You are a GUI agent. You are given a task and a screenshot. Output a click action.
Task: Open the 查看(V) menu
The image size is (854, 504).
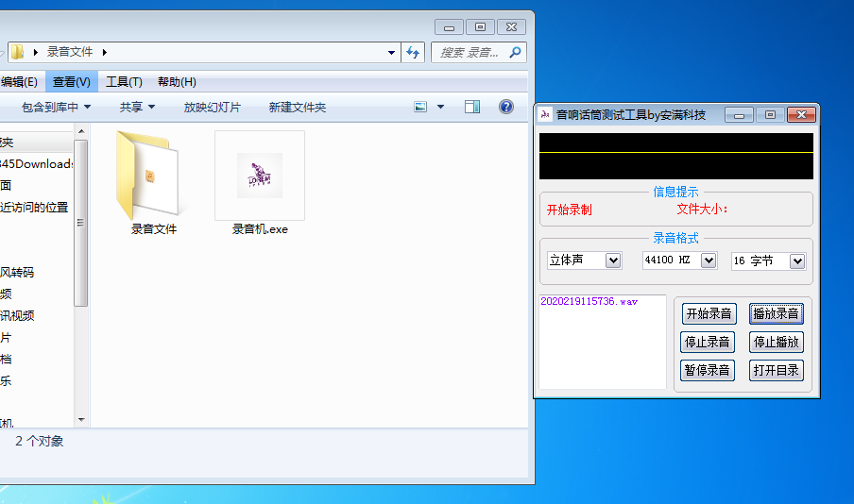(x=72, y=82)
